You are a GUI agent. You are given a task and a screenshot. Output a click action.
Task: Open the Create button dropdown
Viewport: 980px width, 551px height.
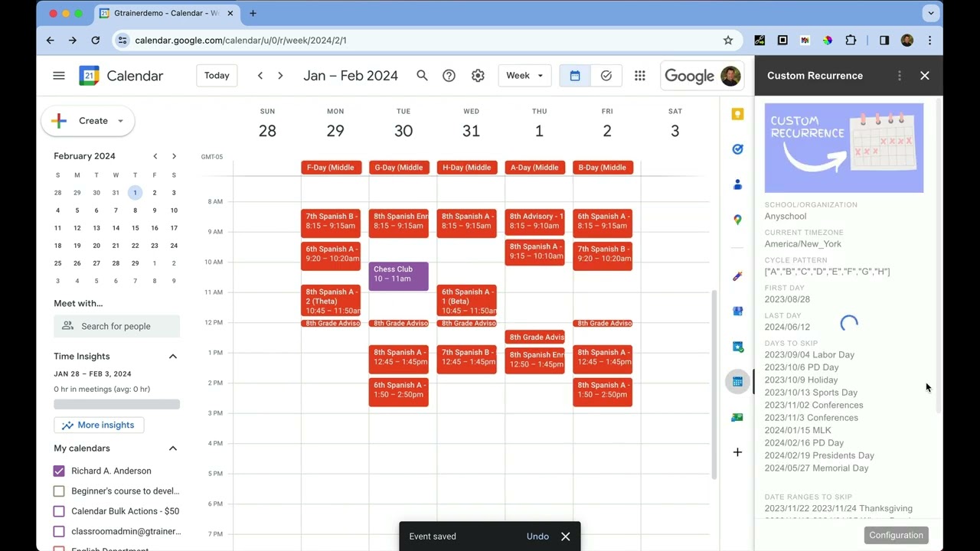120,121
